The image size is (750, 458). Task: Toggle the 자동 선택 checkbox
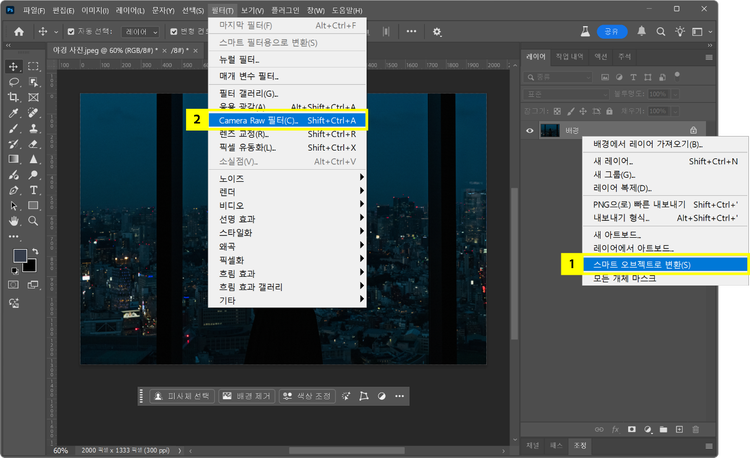(x=71, y=32)
